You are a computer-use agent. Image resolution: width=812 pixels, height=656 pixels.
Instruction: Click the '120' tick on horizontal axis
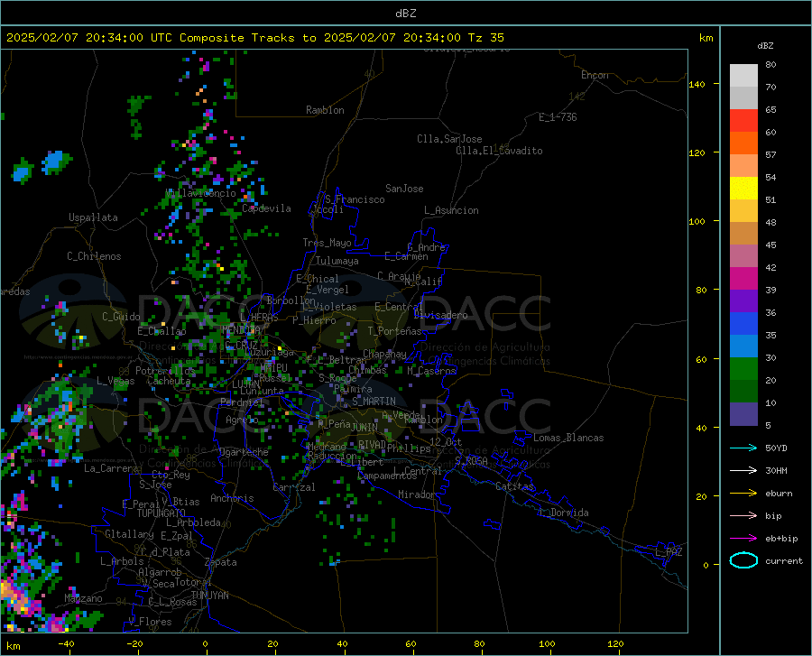[x=615, y=644]
